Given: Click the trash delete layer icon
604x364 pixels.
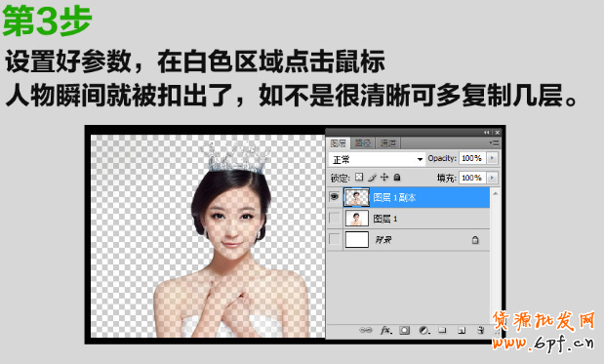Looking at the screenshot, I should [480, 330].
